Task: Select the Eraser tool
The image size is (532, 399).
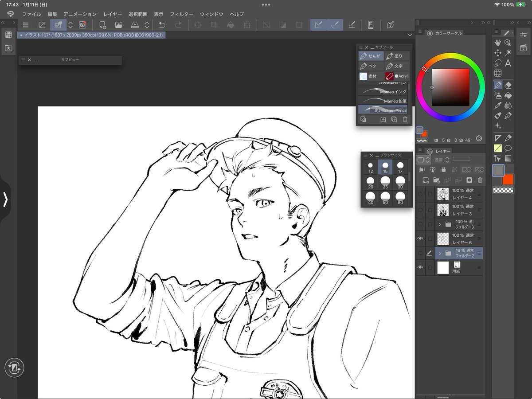Action: pos(508,85)
